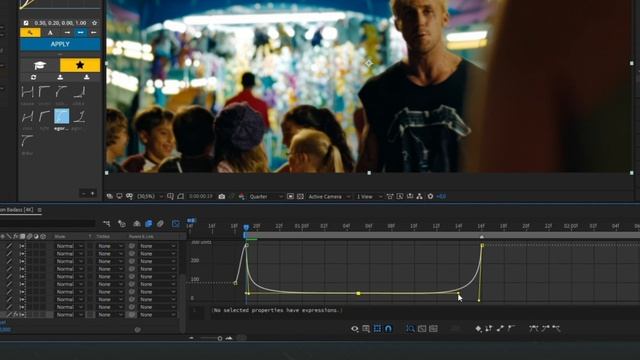Image resolution: width=640 pixels, height=360 pixels.
Task: Click the Easy Ease keyframe icon
Action: coord(533,329)
